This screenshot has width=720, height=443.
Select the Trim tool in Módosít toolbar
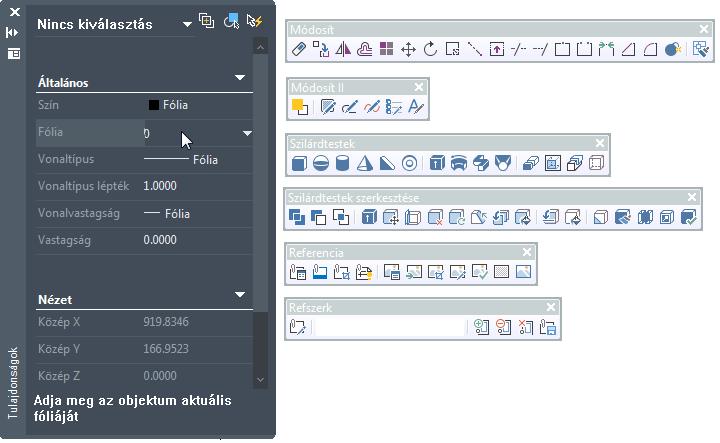(x=518, y=49)
